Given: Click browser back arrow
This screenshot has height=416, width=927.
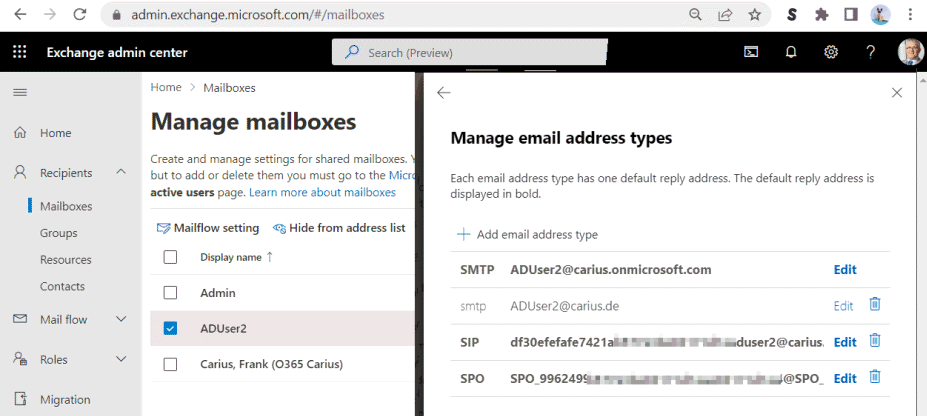Looking at the screenshot, I should [20, 15].
